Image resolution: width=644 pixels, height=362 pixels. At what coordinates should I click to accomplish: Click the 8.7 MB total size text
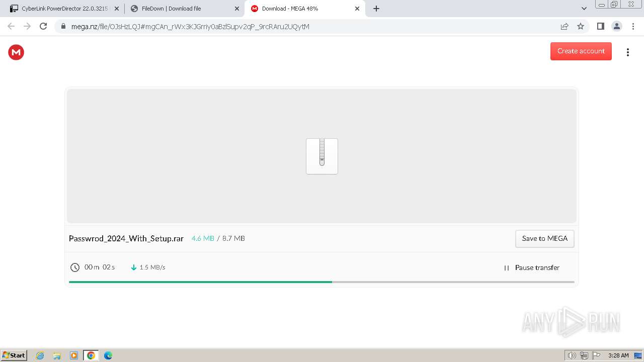[x=233, y=238]
